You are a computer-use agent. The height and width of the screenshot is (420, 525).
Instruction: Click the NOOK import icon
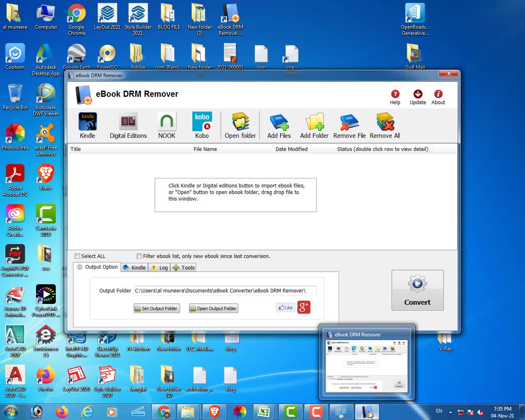click(x=167, y=126)
